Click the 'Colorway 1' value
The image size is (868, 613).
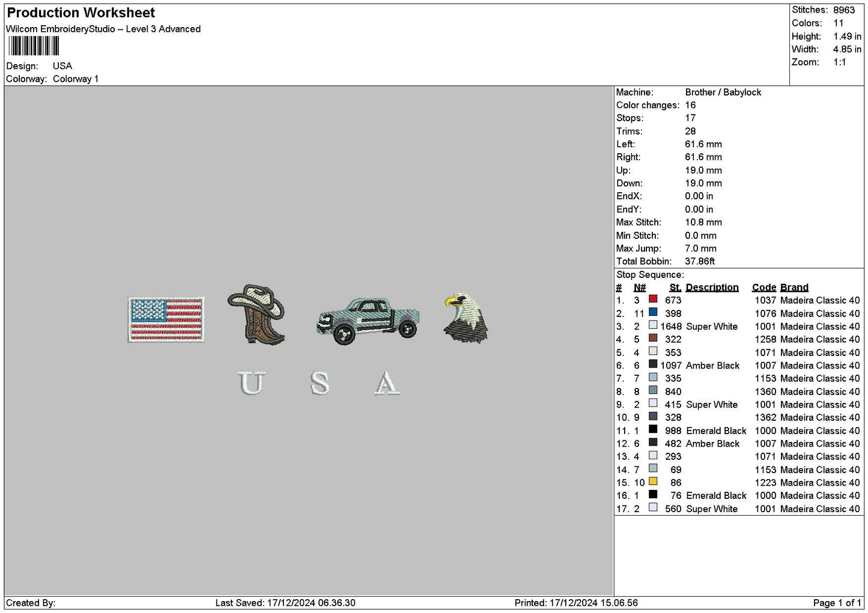(76, 79)
